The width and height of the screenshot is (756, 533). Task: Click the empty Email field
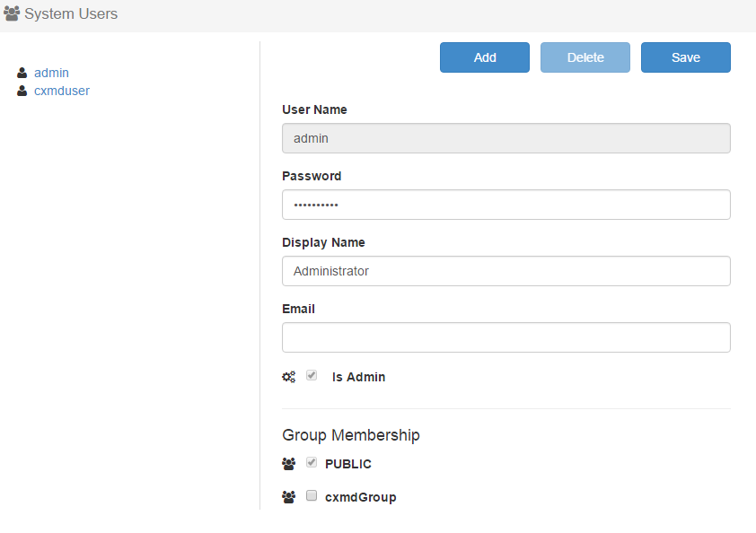pyautogui.click(x=505, y=337)
